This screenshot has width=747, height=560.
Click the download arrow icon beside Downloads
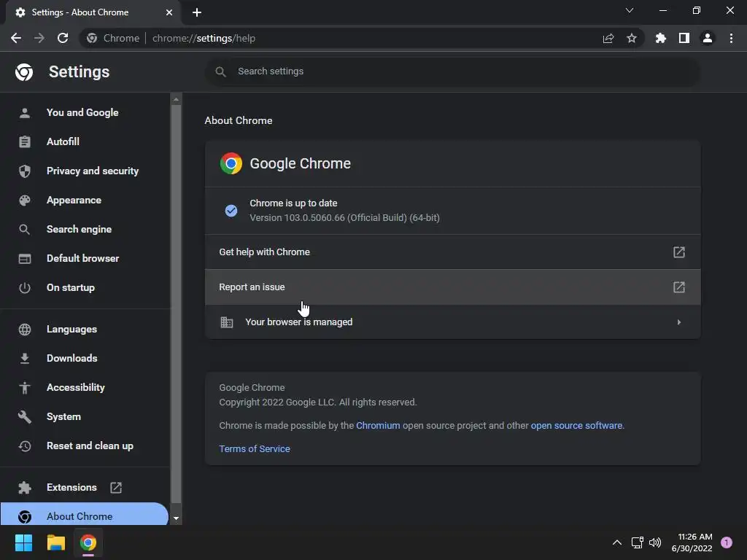point(24,359)
